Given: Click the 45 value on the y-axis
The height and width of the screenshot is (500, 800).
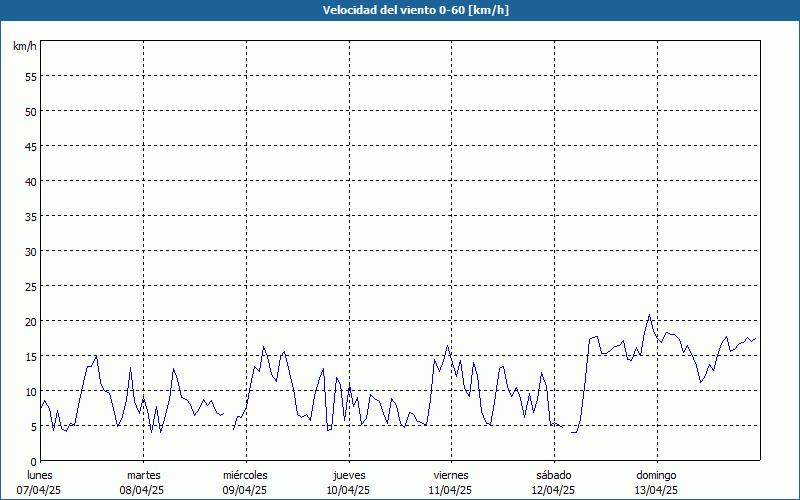Looking at the screenshot, I should pos(31,146).
